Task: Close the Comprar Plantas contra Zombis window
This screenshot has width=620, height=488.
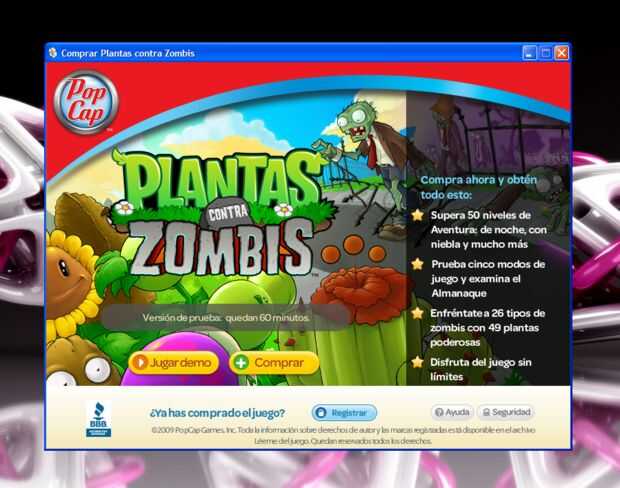Action: pyautogui.click(x=562, y=53)
